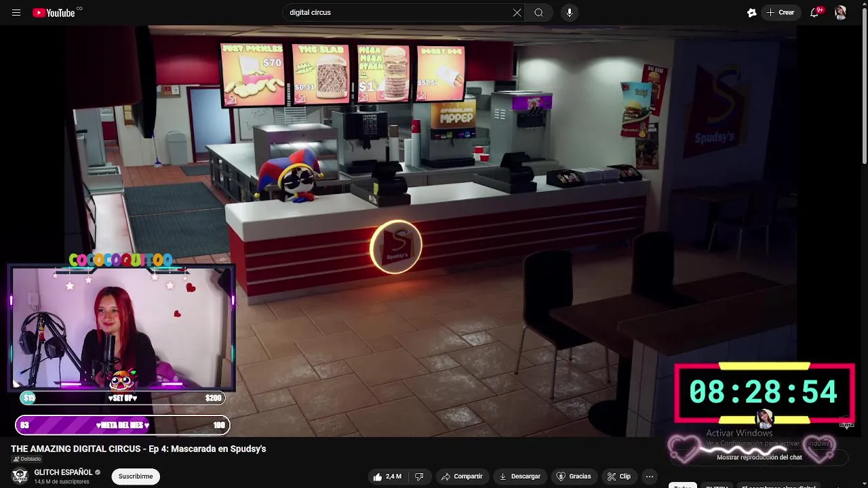Click the Doblado dubbed badge
The image size is (868, 488).
[27, 459]
